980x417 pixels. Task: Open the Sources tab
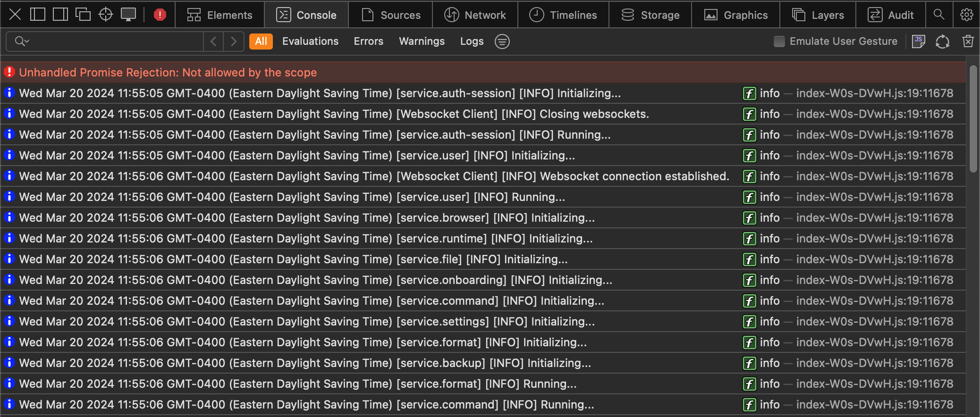click(x=391, y=15)
